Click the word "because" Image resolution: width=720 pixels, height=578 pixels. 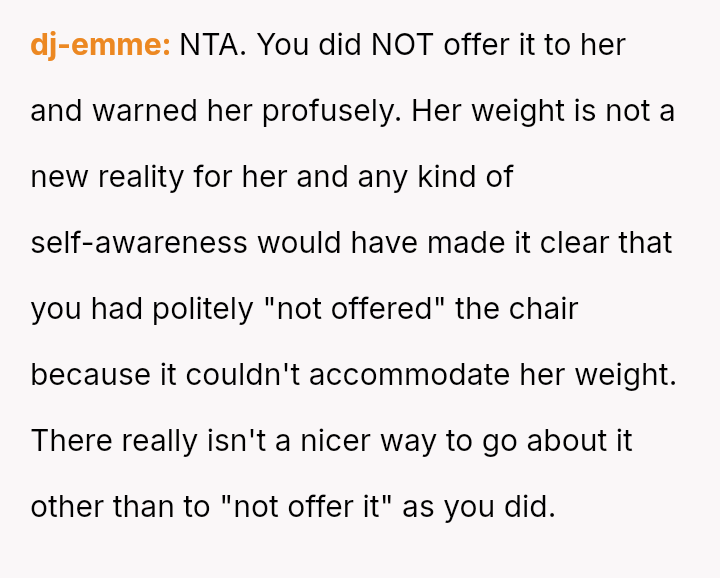87,375
